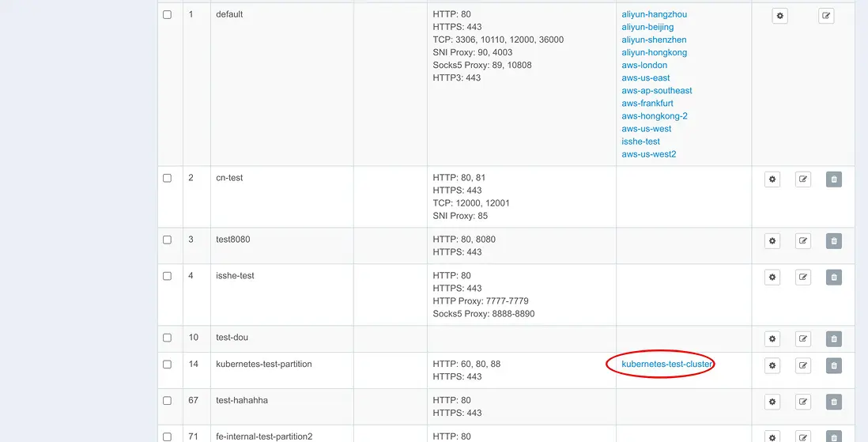Select checkbox for default row
This screenshot has width=868, height=442.
click(x=167, y=14)
